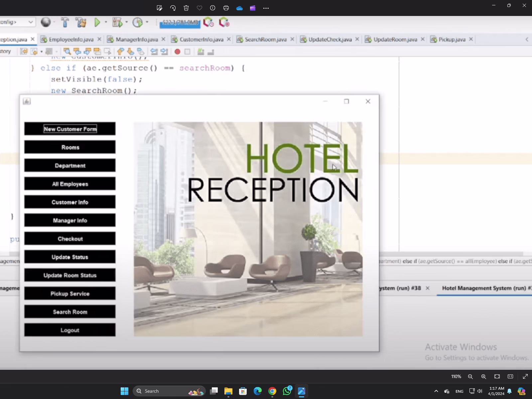This screenshot has height=399, width=532.
Task: Click the Rooms button
Action: [x=70, y=147]
